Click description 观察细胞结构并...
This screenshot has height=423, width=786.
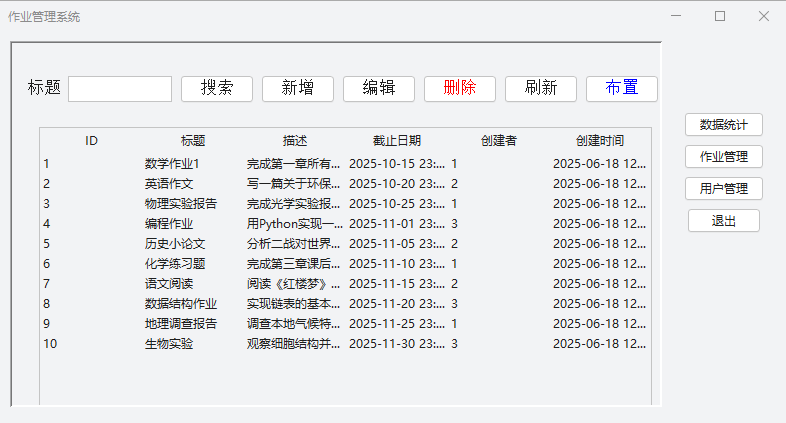[x=293, y=344]
